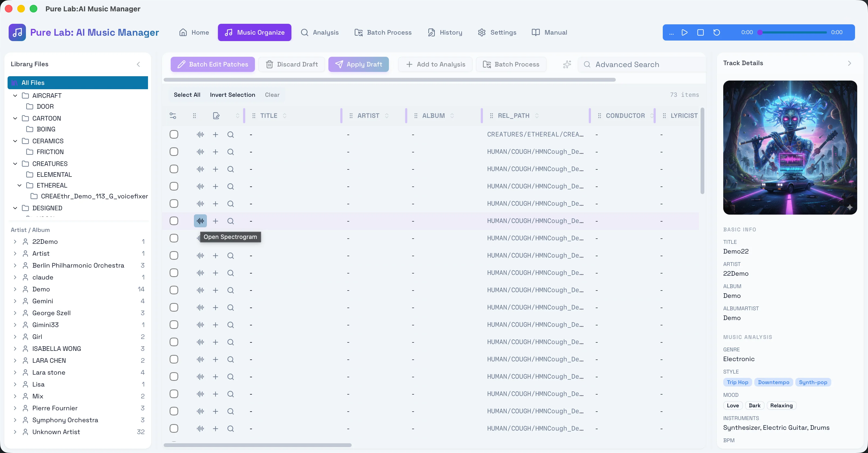868x453 pixels.
Task: Tick the checkbox of the first HUMAN/COUGH row
Action: click(174, 152)
